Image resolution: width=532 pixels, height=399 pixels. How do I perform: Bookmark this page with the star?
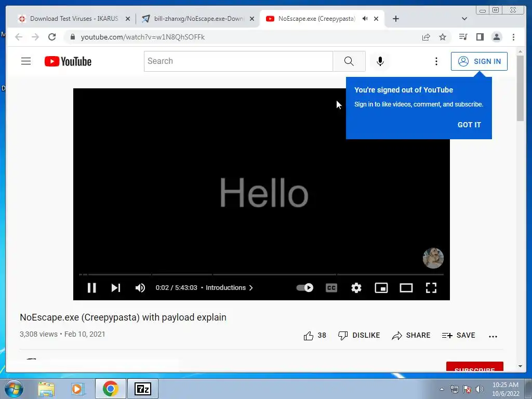(443, 37)
